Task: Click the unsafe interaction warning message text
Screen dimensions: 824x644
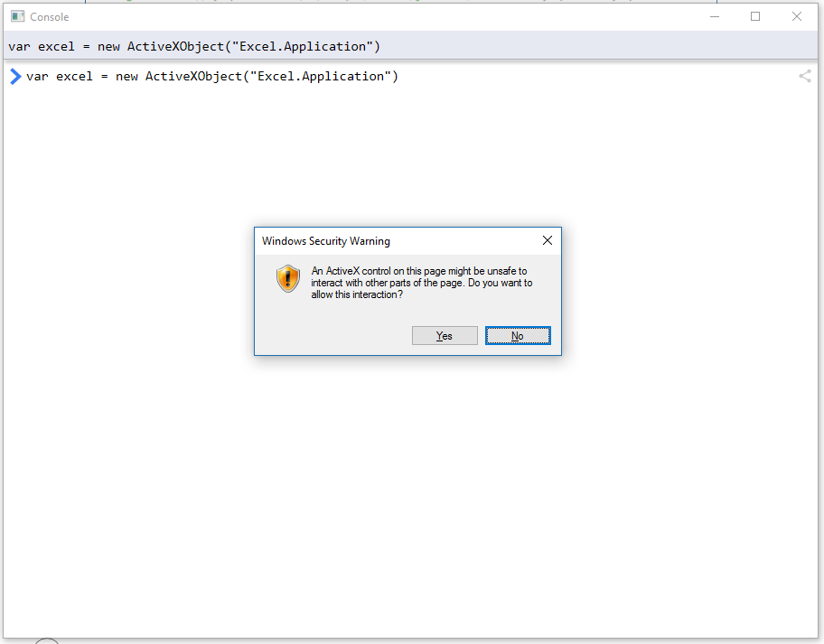Action: pyautogui.click(x=421, y=282)
